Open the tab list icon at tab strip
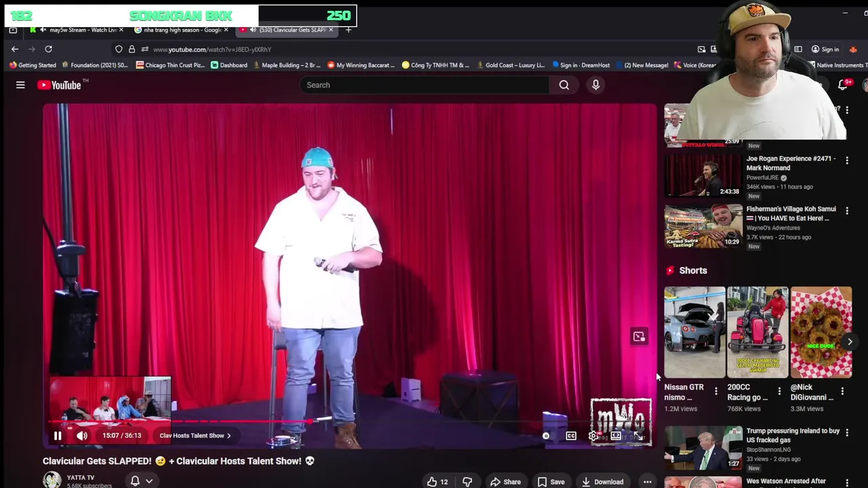The height and width of the screenshot is (488, 868). [13, 30]
